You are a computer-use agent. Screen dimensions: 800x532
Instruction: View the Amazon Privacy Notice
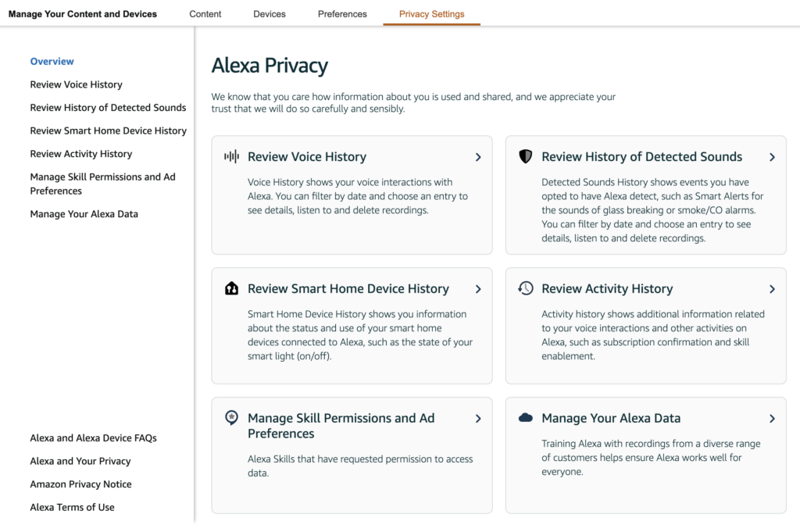81,484
